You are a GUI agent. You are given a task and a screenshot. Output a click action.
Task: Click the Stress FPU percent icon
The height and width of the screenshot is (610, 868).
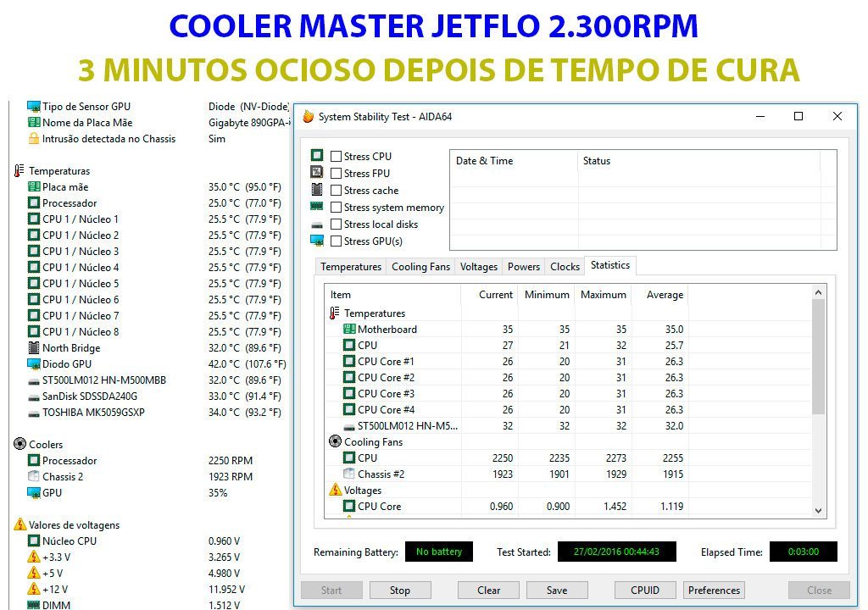[x=317, y=172]
